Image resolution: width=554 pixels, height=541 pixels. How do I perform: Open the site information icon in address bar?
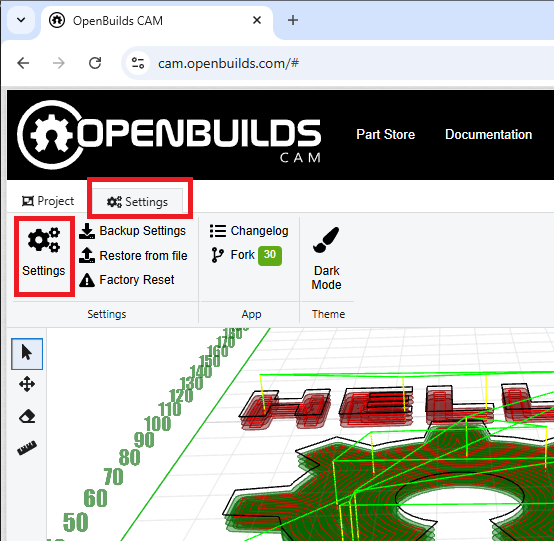tap(138, 63)
